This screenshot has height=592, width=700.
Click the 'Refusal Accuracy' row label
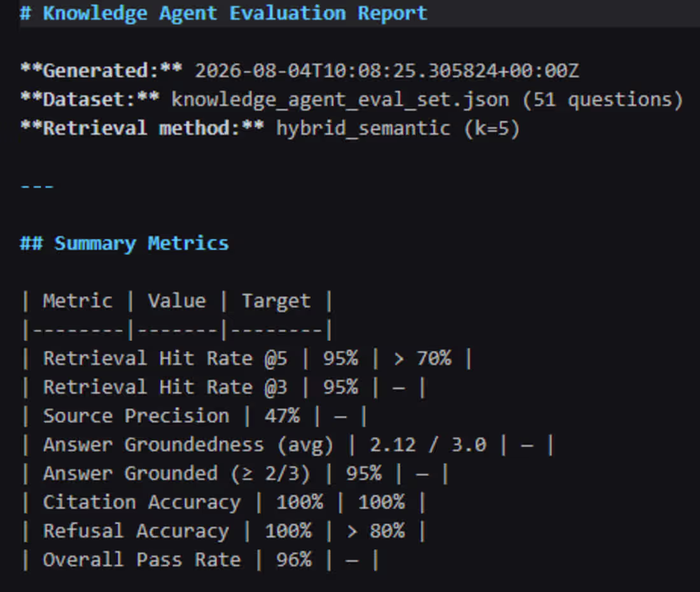click(x=136, y=532)
